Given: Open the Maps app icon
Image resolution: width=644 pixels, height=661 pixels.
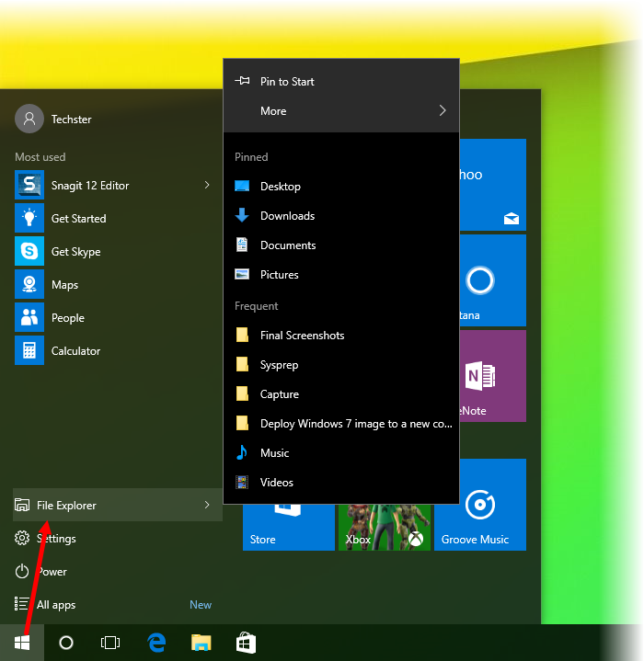Looking at the screenshot, I should coord(29,284).
